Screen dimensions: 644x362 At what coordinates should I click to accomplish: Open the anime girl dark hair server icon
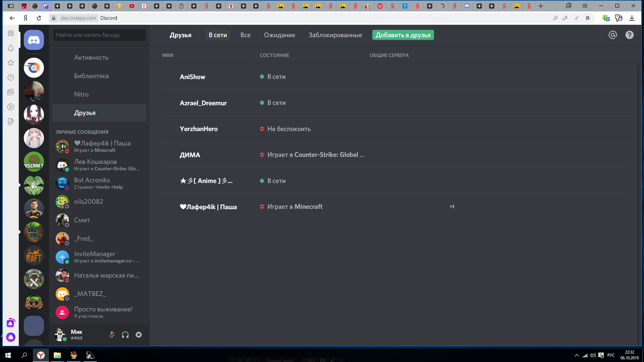pyautogui.click(x=34, y=115)
